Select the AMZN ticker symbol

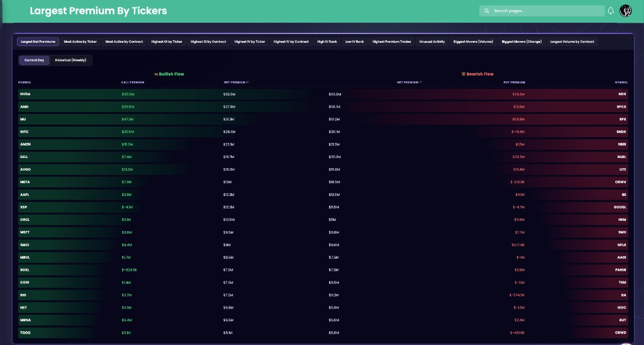coord(25,144)
